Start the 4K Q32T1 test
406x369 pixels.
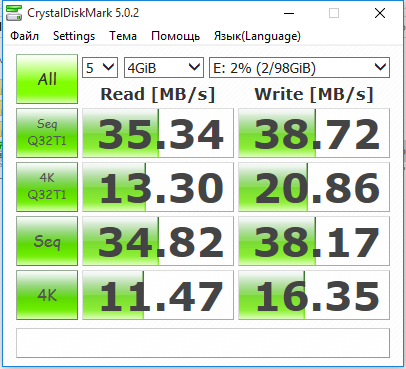click(x=47, y=187)
